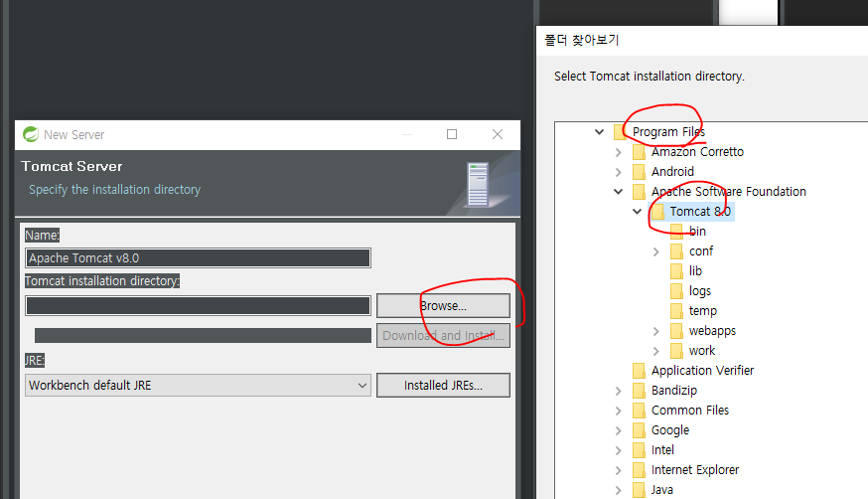Select Apache Software Foundation folder
Screen dimensions: 868x499
coord(729,192)
